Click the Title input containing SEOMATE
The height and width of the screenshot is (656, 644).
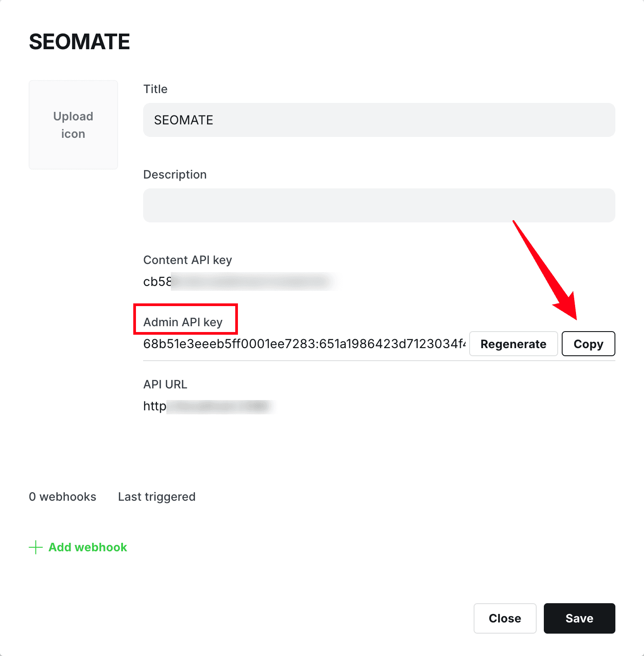[x=379, y=119]
